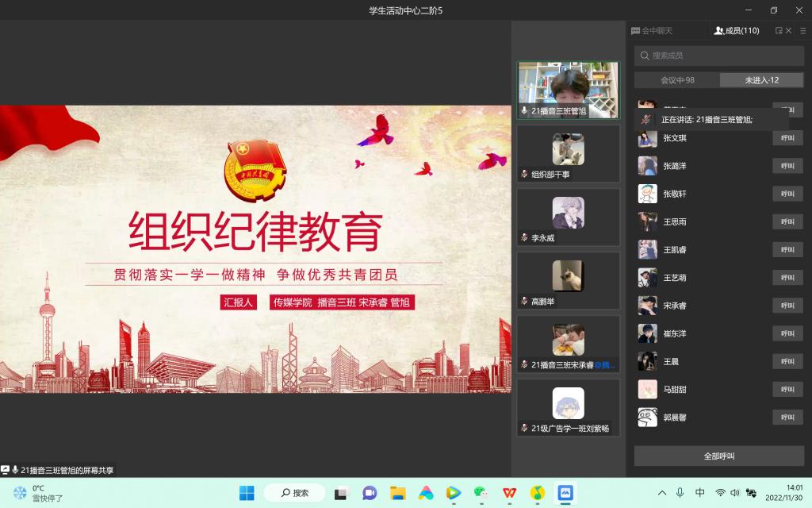Image resolution: width=812 pixels, height=508 pixels.
Task: Select the 张路洋 name in list
Action: (x=675, y=166)
